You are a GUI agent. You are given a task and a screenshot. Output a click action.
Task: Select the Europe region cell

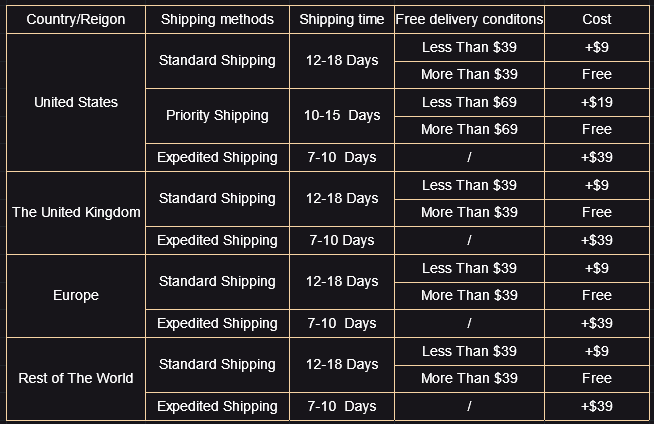[76, 296]
